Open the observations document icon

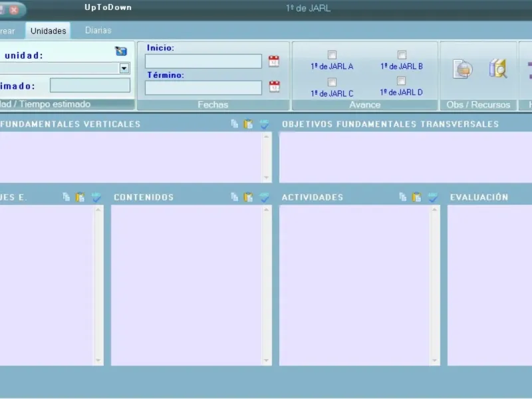[x=463, y=69]
